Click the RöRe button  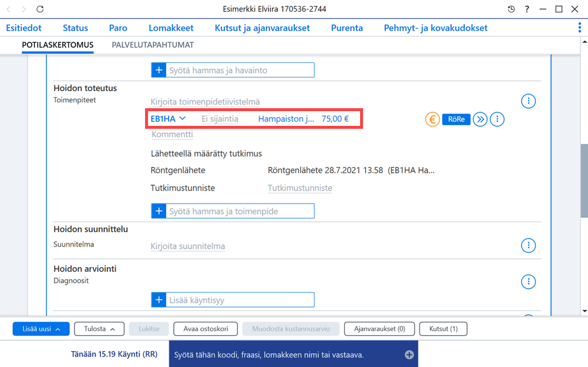pos(456,119)
